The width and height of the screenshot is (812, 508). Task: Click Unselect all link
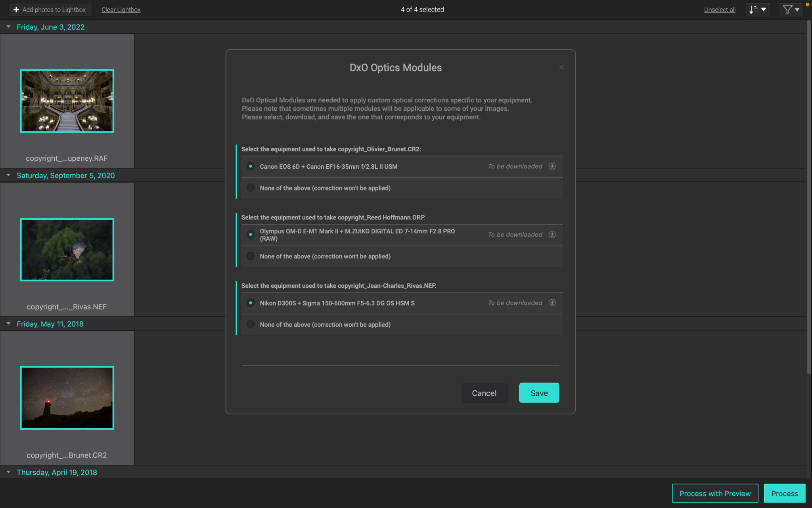point(719,10)
